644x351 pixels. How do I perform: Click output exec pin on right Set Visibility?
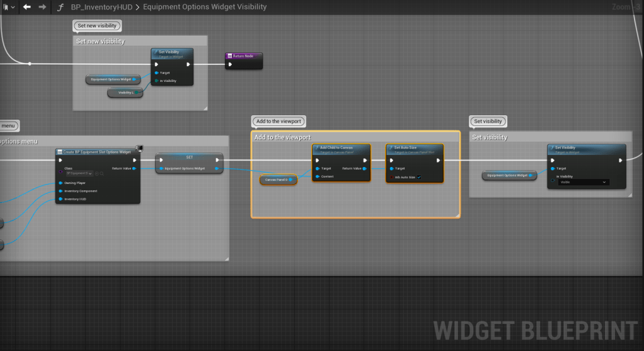point(620,161)
